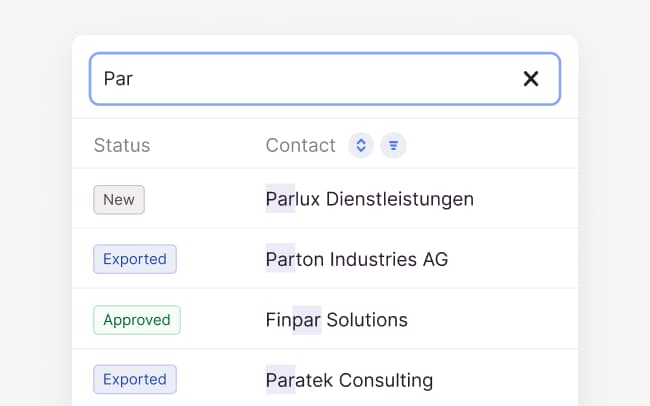Click the highlighted "Par" match in Paratek
The width and height of the screenshot is (650, 406).
[280, 381]
